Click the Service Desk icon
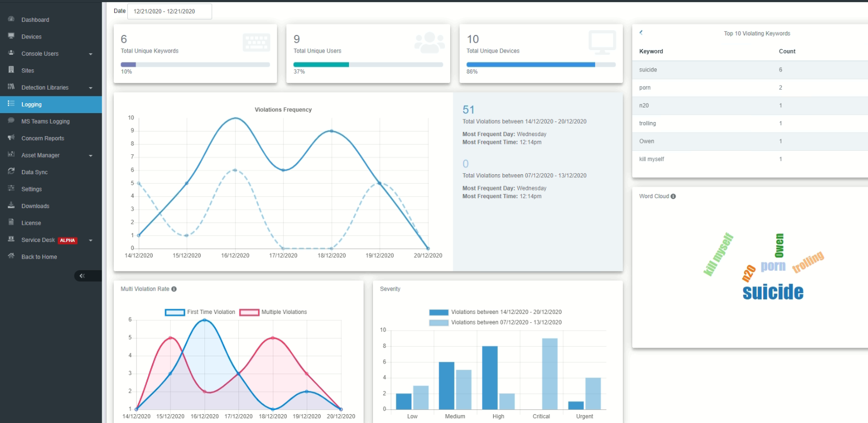The image size is (868, 423). [x=11, y=239]
